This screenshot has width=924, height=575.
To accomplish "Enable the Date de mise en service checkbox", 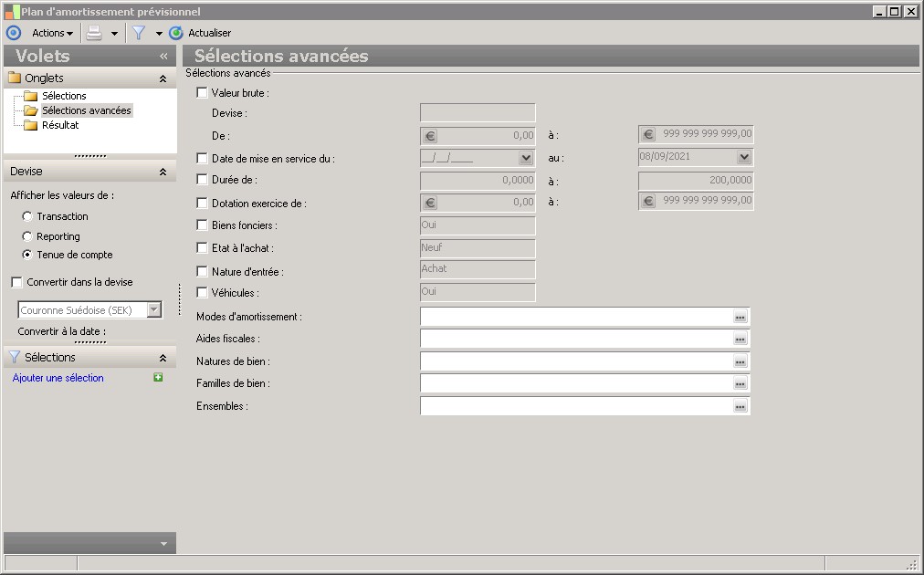I will (x=202, y=158).
